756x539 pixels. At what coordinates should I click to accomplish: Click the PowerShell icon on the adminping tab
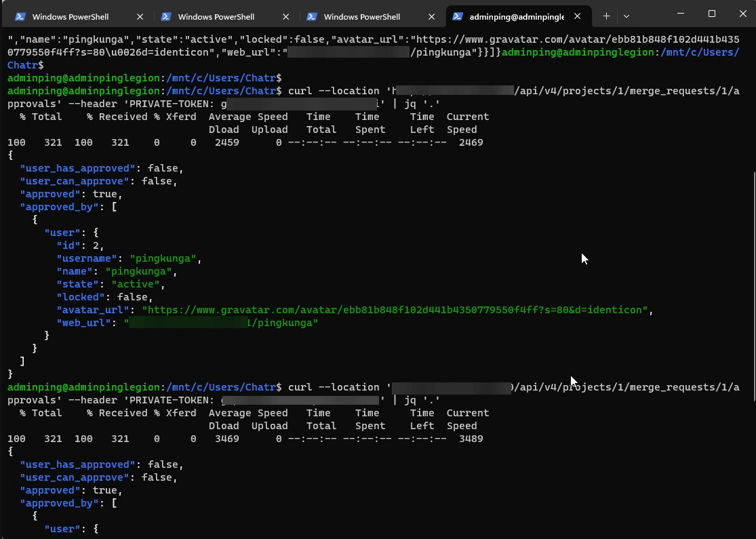[458, 16]
